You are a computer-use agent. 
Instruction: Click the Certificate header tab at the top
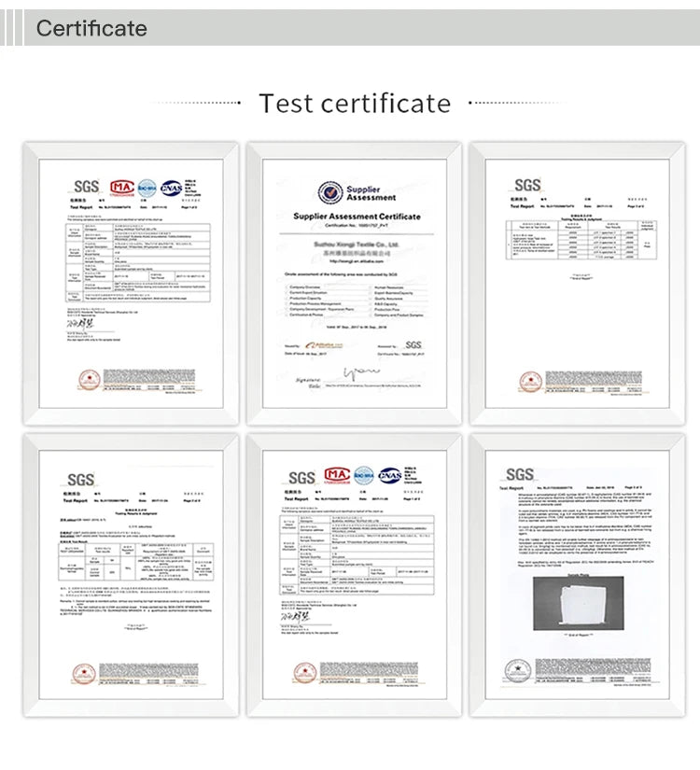pyautogui.click(x=91, y=28)
